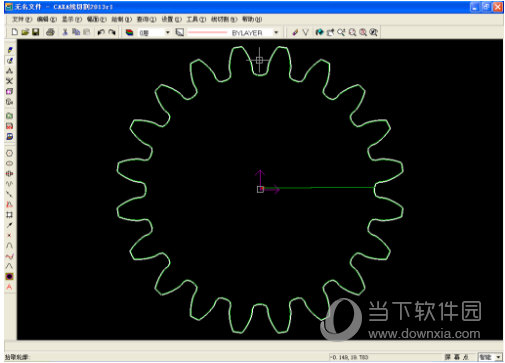Open layer control with the colored layers icon

[129, 32]
